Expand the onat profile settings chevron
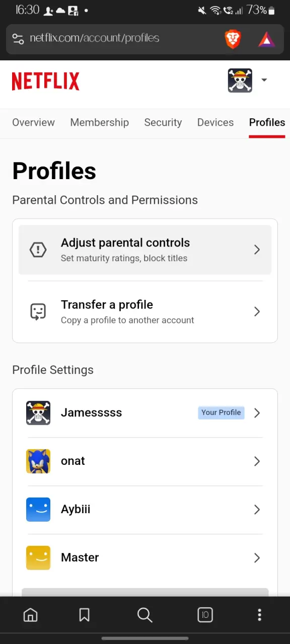The height and width of the screenshot is (644, 290). (257, 461)
